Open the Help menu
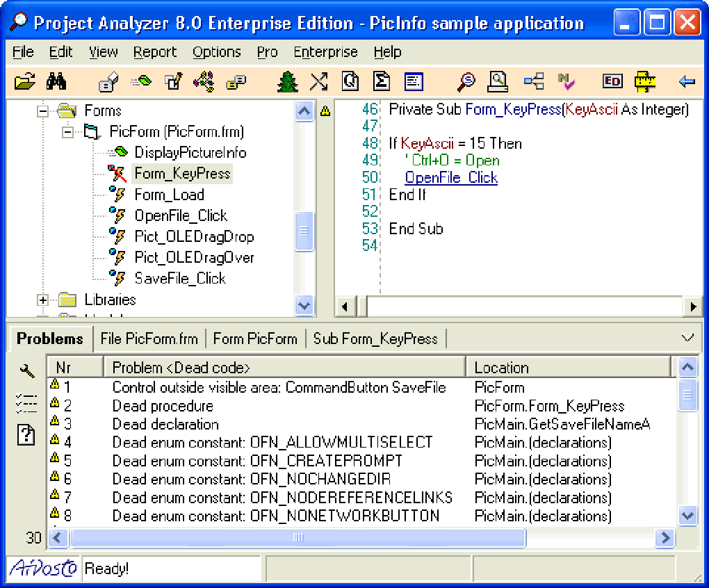Image resolution: width=709 pixels, height=588 pixels. (x=387, y=52)
